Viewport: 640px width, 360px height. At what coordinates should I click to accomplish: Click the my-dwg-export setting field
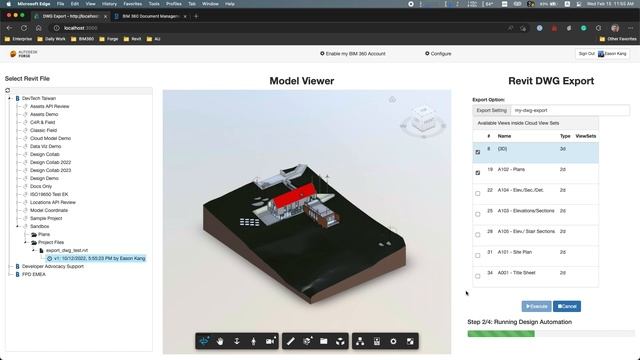coord(570,110)
